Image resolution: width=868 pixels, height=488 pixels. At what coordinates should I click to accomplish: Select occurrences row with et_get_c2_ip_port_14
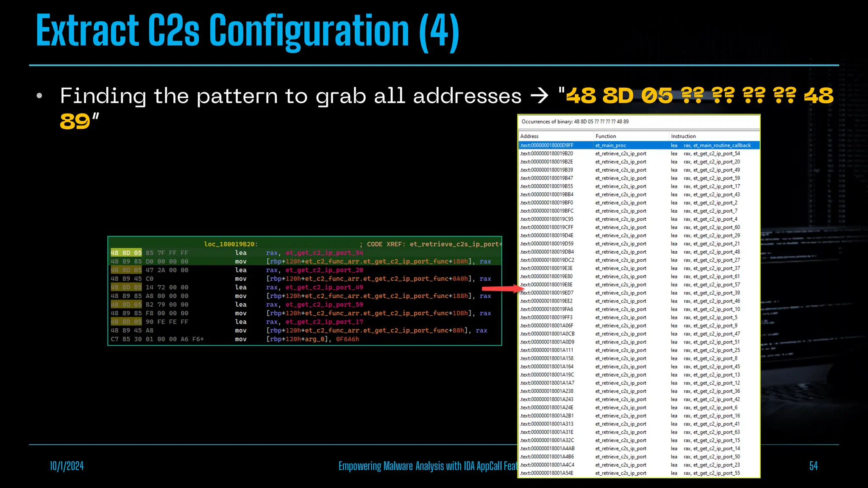click(x=639, y=449)
